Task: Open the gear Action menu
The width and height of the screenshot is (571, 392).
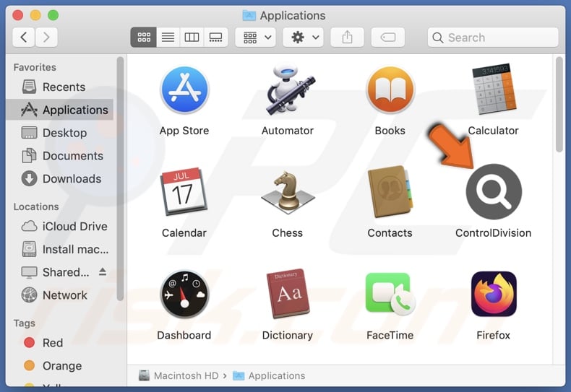Action: [x=304, y=37]
